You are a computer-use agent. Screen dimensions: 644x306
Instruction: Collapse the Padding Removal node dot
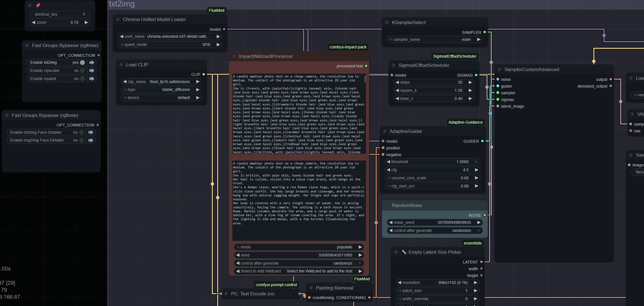311,288
